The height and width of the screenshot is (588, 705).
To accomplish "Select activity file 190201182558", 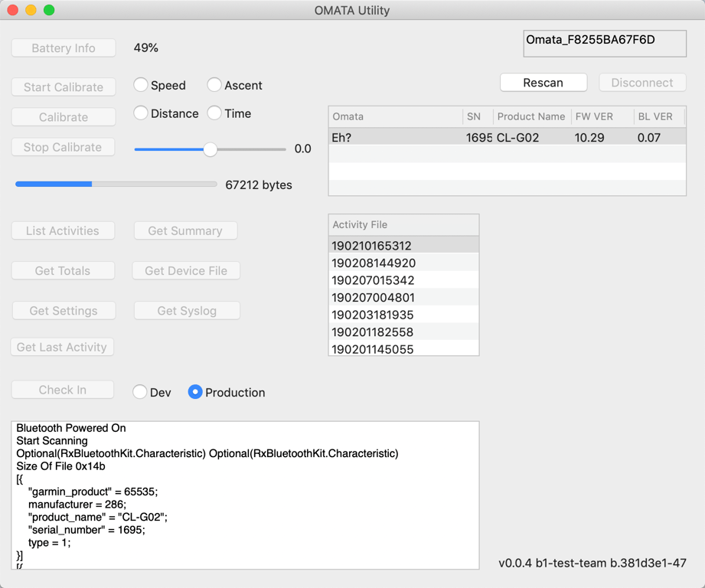I will (x=403, y=332).
